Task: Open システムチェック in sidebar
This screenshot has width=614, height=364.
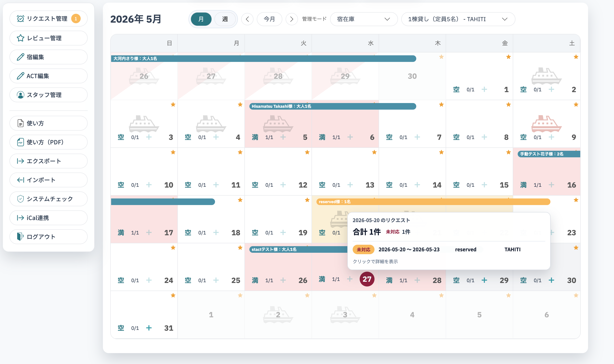Action: [x=49, y=199]
